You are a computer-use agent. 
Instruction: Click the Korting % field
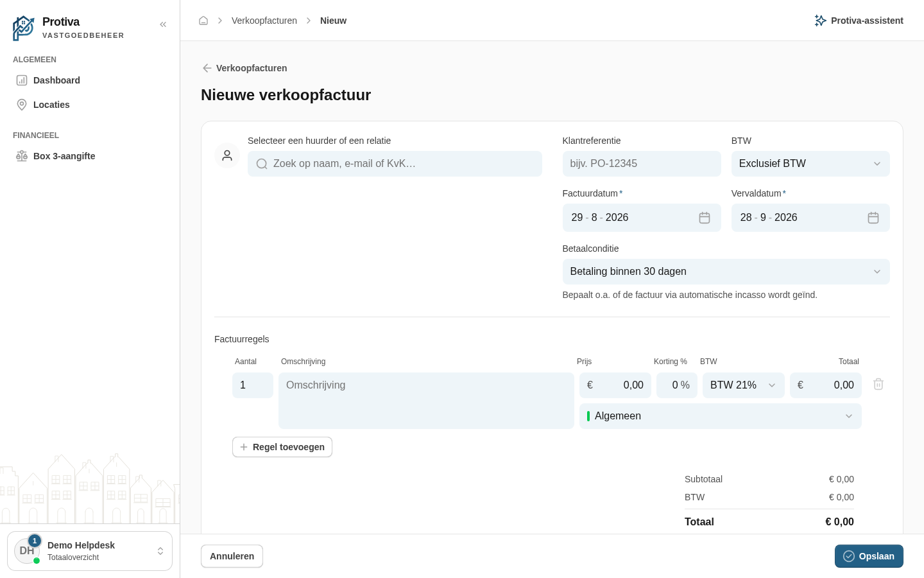point(677,385)
